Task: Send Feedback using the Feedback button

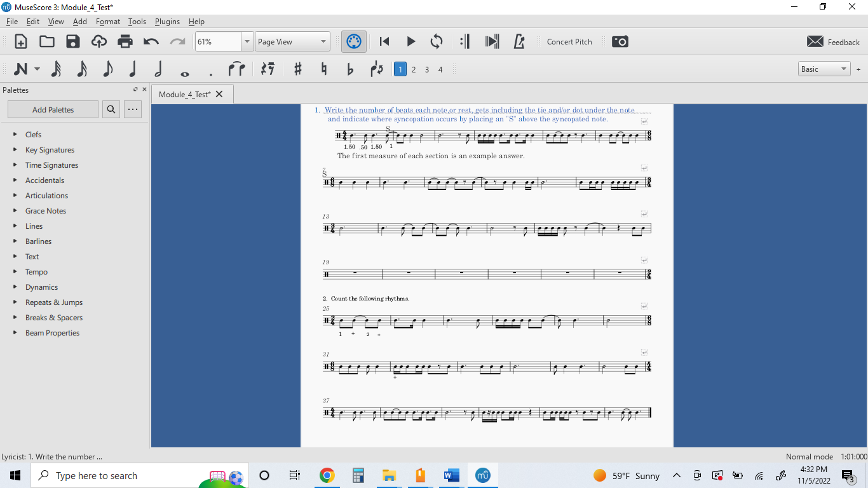Action: point(833,41)
